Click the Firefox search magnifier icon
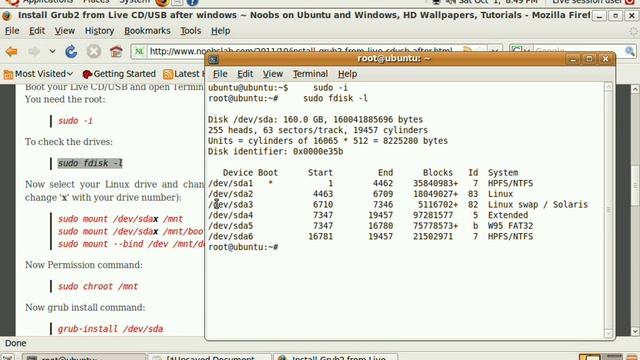640x360 pixels. coord(630,51)
